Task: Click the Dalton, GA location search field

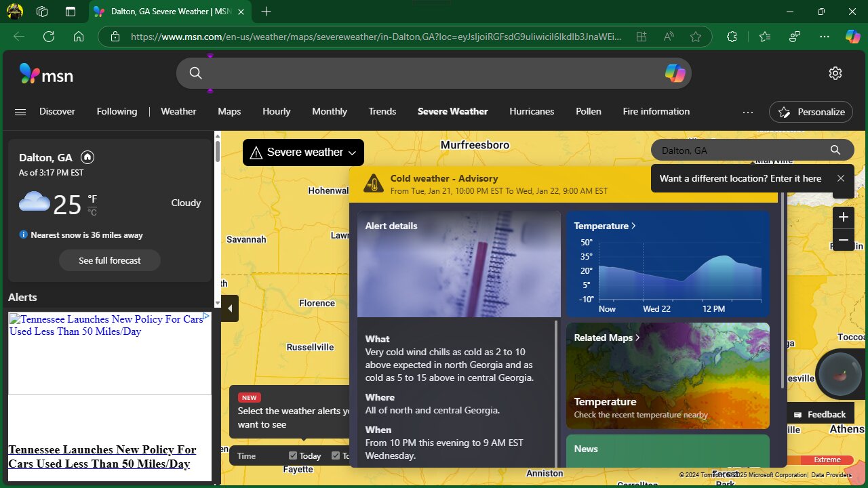Action: point(739,150)
